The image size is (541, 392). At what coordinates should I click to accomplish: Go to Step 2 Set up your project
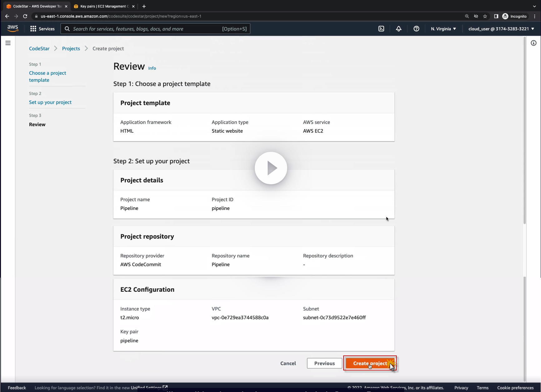coord(50,102)
